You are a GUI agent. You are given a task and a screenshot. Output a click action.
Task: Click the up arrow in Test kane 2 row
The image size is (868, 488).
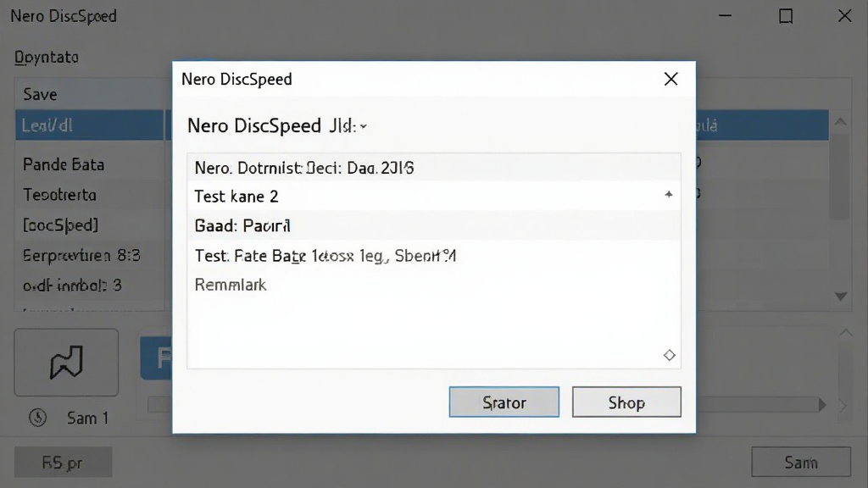(669, 194)
